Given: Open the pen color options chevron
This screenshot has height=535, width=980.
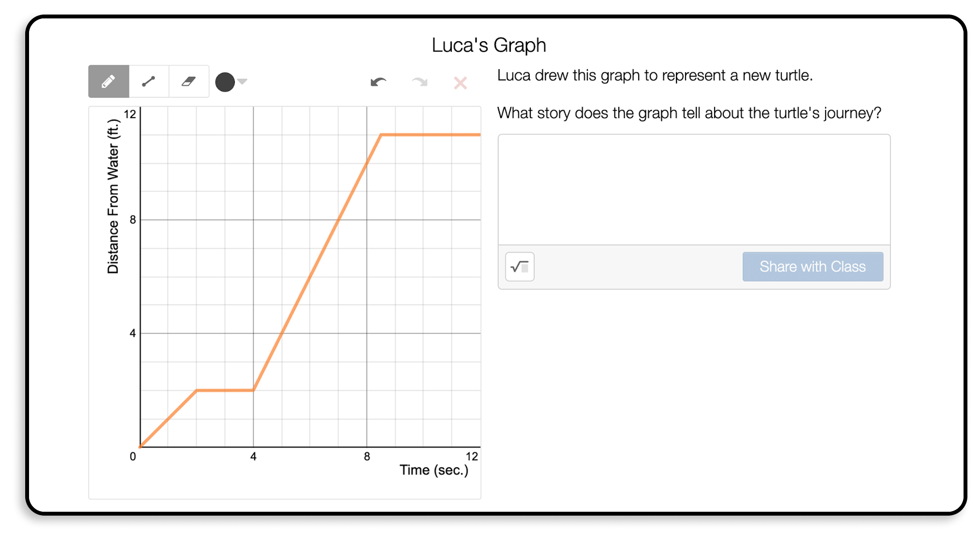Looking at the screenshot, I should tap(242, 81).
